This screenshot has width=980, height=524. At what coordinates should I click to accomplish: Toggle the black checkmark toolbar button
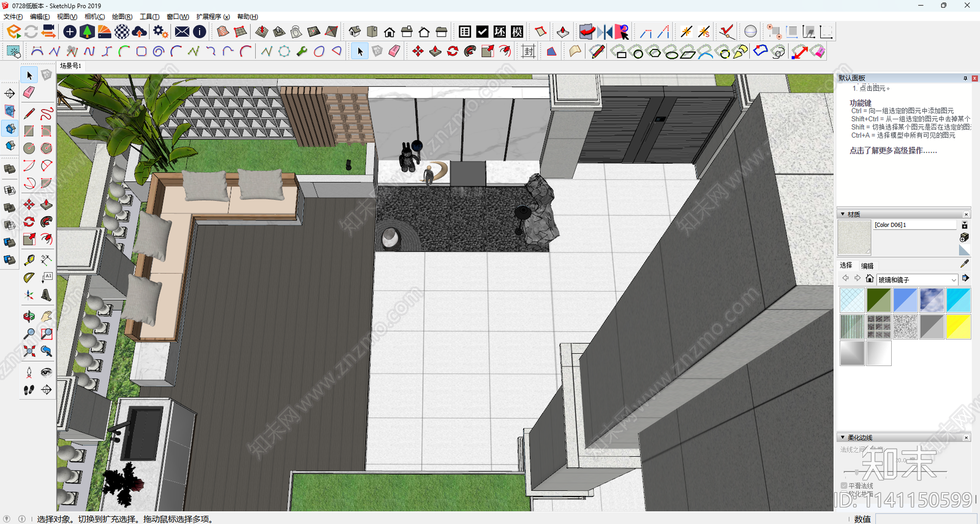tap(483, 32)
